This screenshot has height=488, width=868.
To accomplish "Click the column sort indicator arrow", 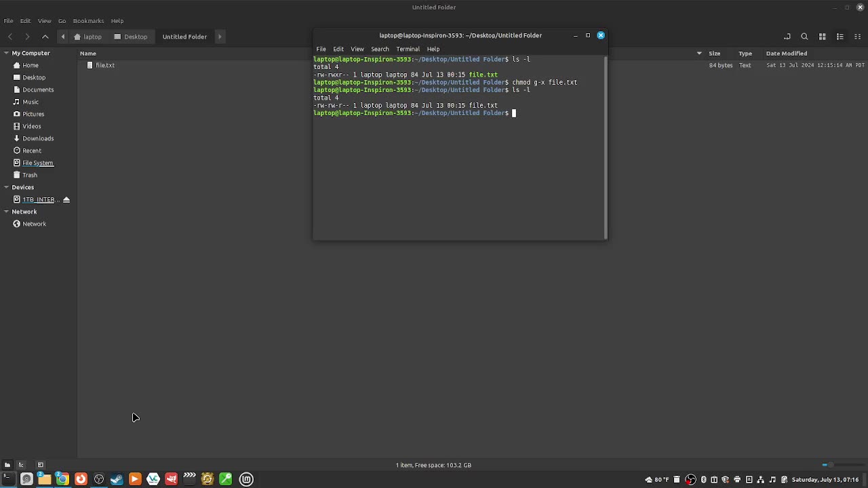I will [x=699, y=53].
